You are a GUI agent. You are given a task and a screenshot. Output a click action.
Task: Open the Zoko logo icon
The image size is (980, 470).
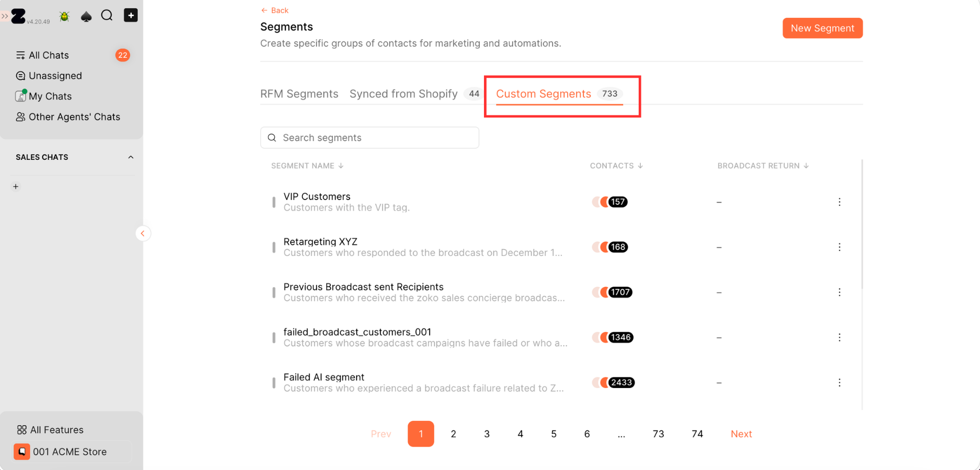click(19, 16)
